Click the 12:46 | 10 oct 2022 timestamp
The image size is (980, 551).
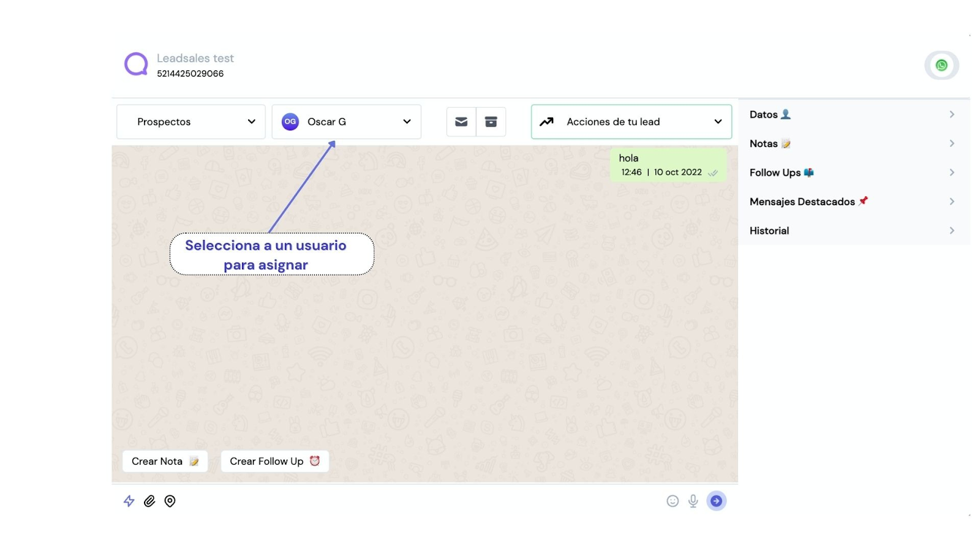[x=661, y=172]
